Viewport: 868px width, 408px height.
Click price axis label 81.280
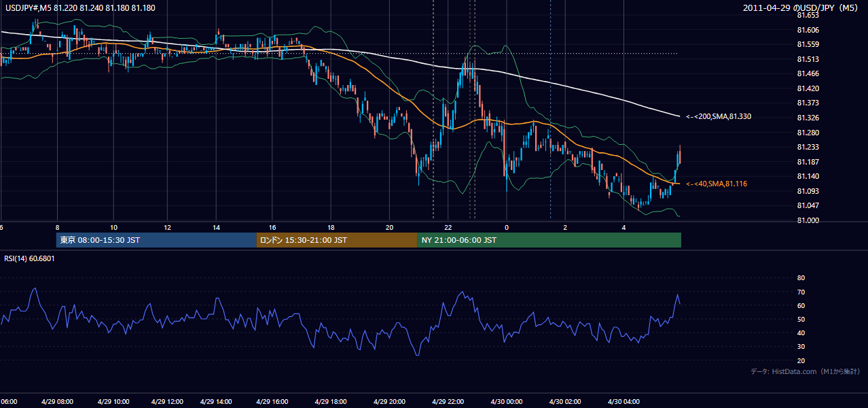(808, 133)
